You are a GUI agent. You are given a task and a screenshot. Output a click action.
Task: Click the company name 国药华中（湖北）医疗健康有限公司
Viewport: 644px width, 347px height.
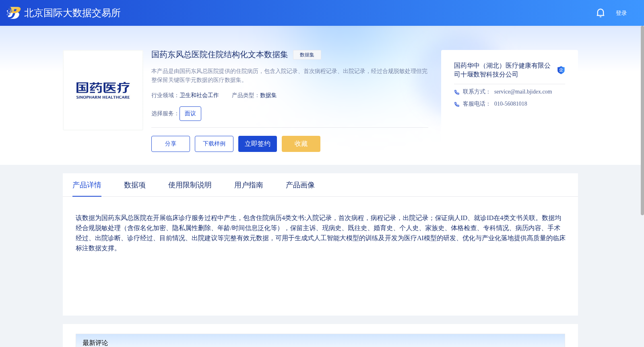502,70
